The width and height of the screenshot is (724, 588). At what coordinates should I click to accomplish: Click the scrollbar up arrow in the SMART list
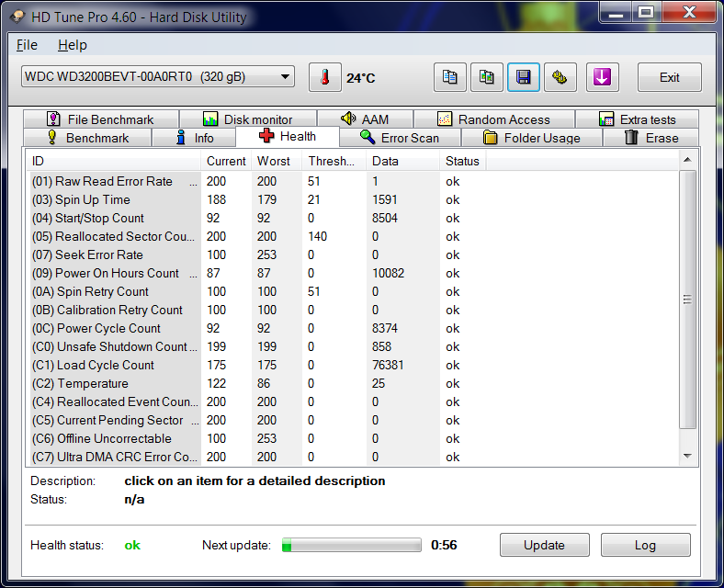click(x=687, y=160)
